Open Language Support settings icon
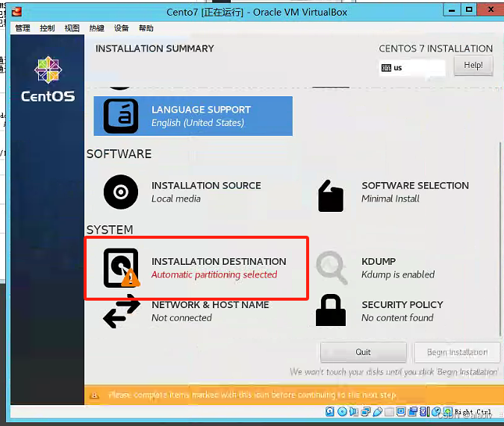The height and width of the screenshot is (426, 504). tap(121, 116)
